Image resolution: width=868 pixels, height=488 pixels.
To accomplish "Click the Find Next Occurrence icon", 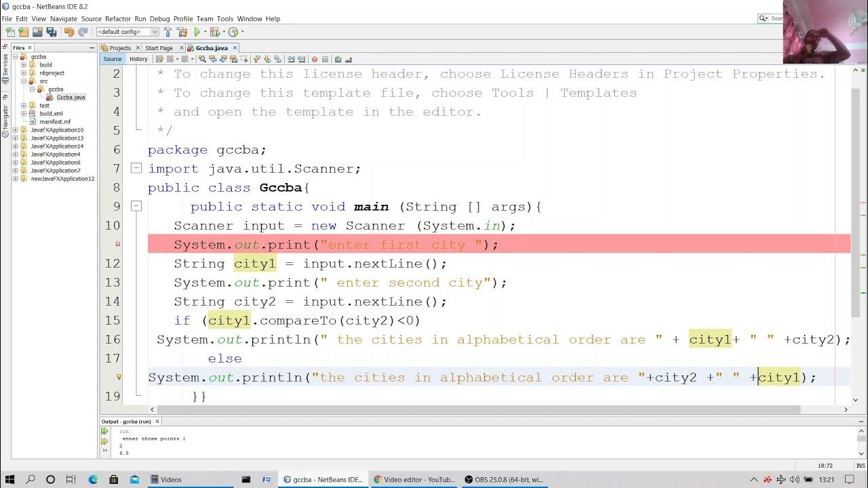I will pos(222,59).
